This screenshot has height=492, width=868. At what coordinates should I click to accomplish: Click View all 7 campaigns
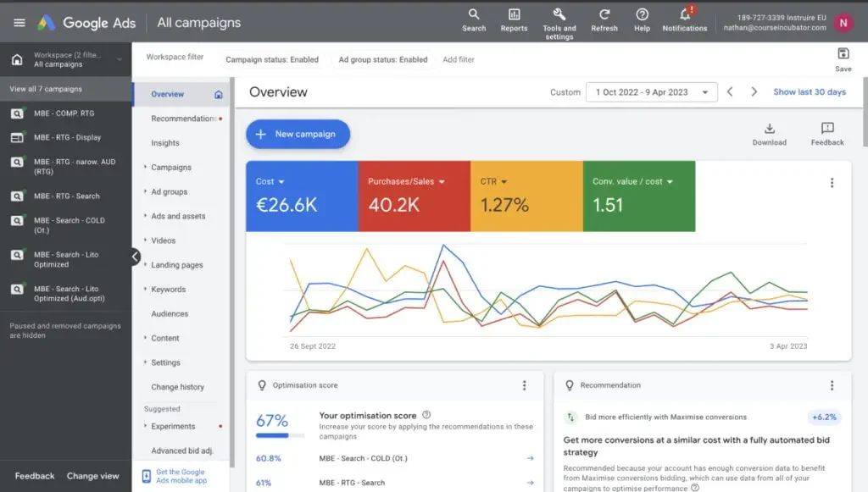(x=46, y=89)
